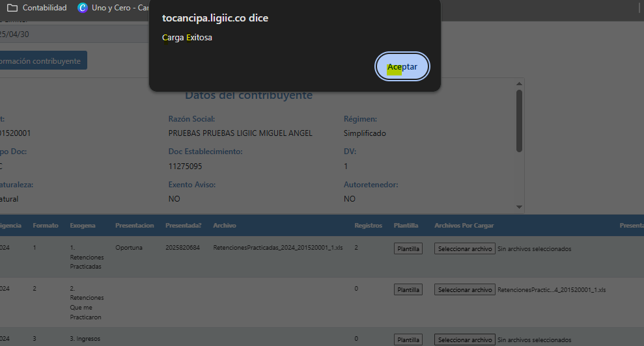Click the Formato column header

46,225
